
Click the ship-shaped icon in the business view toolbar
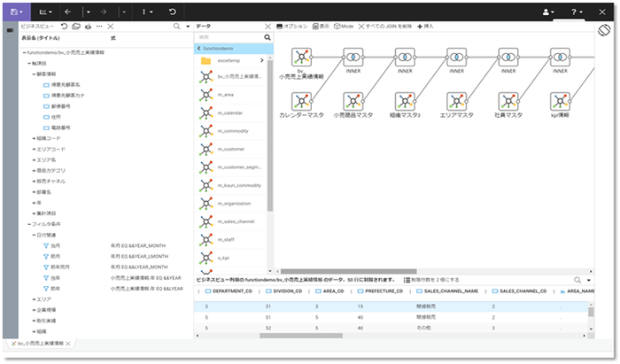(x=88, y=27)
